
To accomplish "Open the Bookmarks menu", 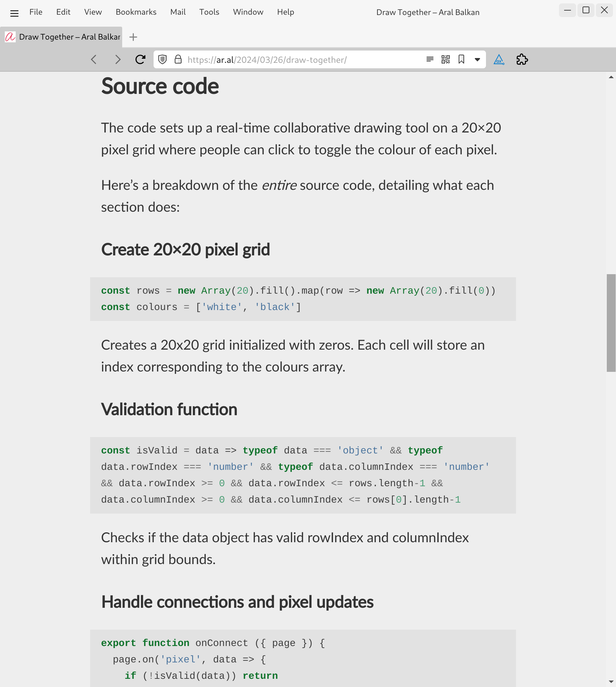I will tap(136, 12).
